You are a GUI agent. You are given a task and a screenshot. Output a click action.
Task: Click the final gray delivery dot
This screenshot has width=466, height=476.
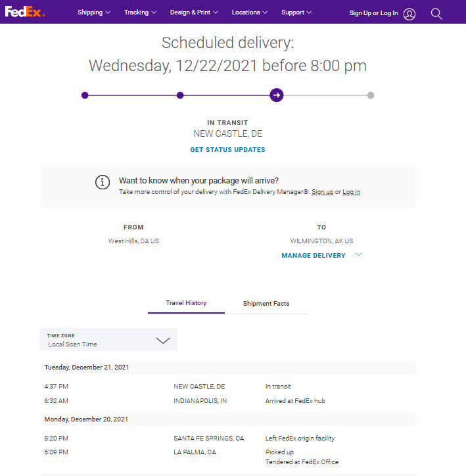point(371,95)
